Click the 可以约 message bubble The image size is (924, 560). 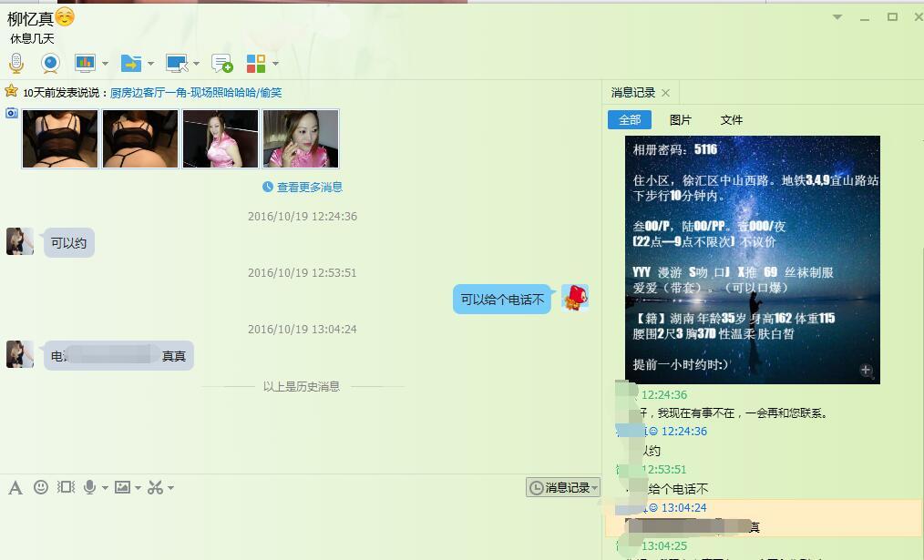(69, 243)
